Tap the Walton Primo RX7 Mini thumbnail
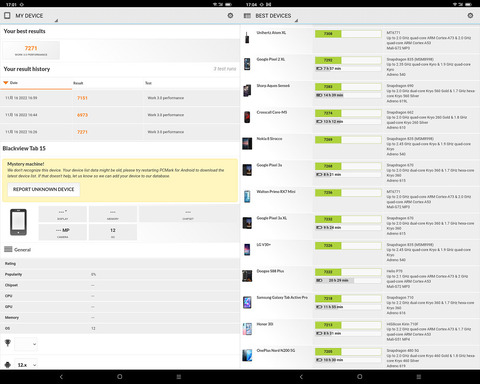The image size is (480, 384). tap(247, 196)
